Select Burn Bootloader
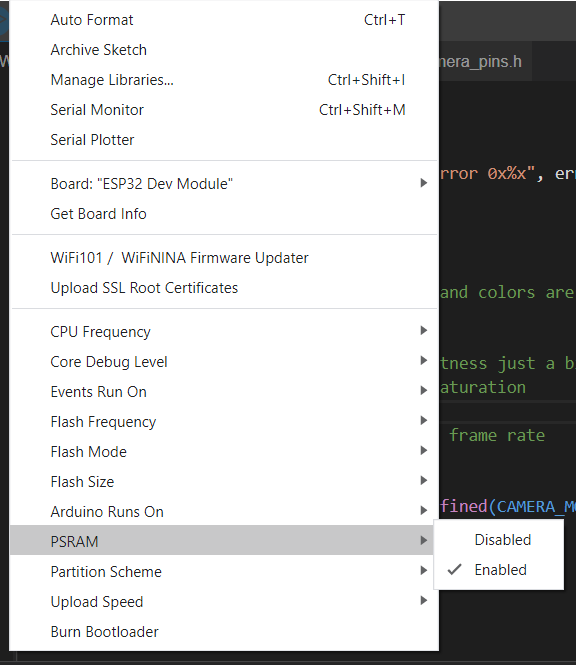576x665 pixels. click(x=224, y=631)
